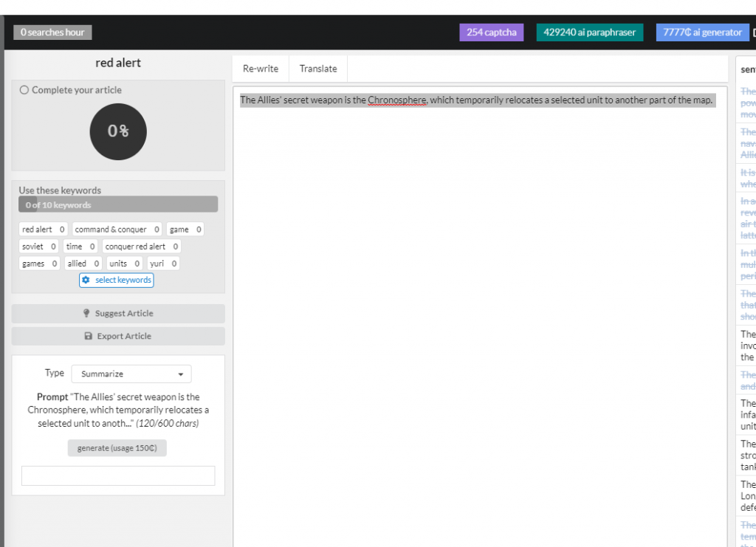Viewport: 756px width, 547px height.
Task: Click the "units" keyword chip
Action: [124, 263]
